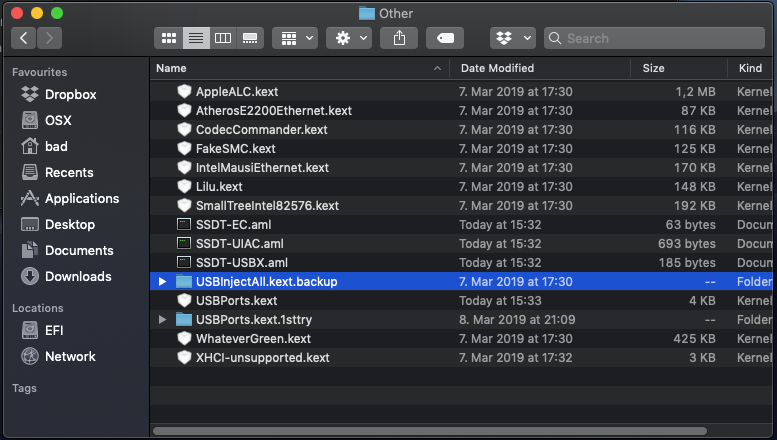Select the SSDT-USBX.aml file icon
Image resolution: width=777 pixels, height=440 pixels.
click(x=184, y=262)
